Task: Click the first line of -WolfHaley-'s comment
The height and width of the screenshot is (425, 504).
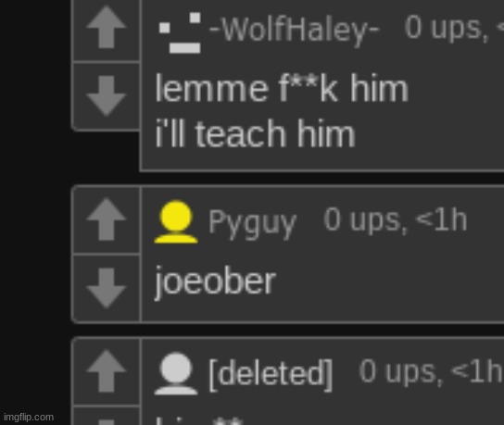Action: click(x=282, y=88)
